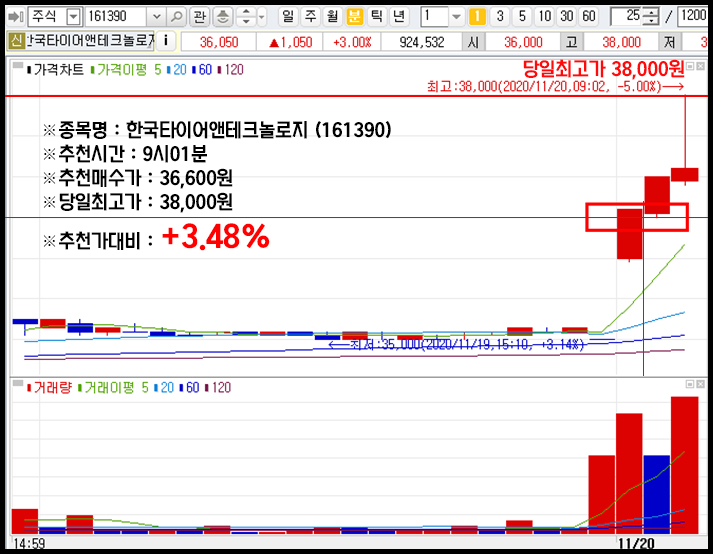Select the 1-minute interval button

click(477, 17)
